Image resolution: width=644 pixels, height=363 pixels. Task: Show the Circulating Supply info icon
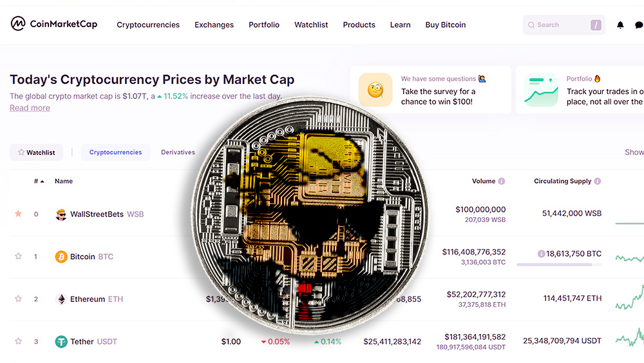click(598, 181)
